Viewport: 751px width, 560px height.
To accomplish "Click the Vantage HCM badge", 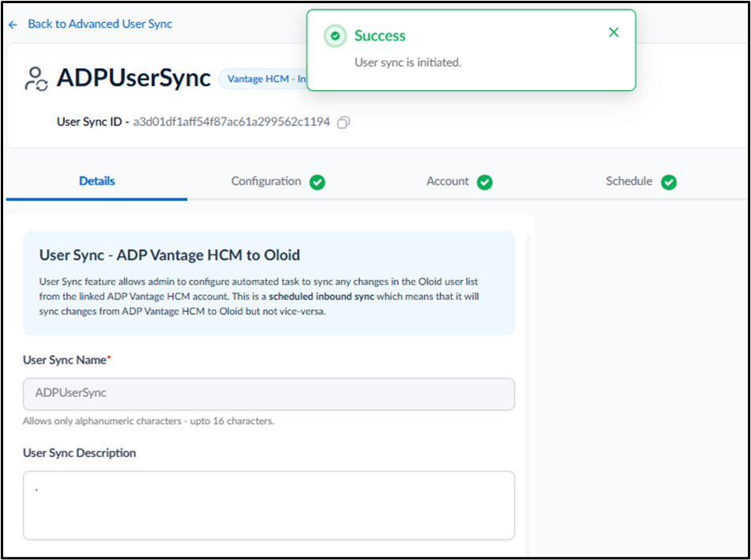I will 263,79.
